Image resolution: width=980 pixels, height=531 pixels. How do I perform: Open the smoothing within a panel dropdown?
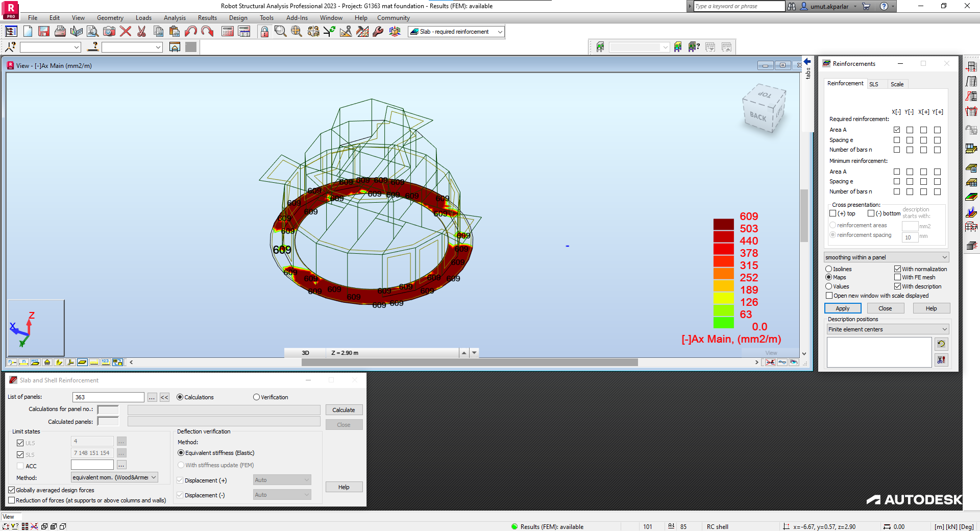pyautogui.click(x=945, y=257)
